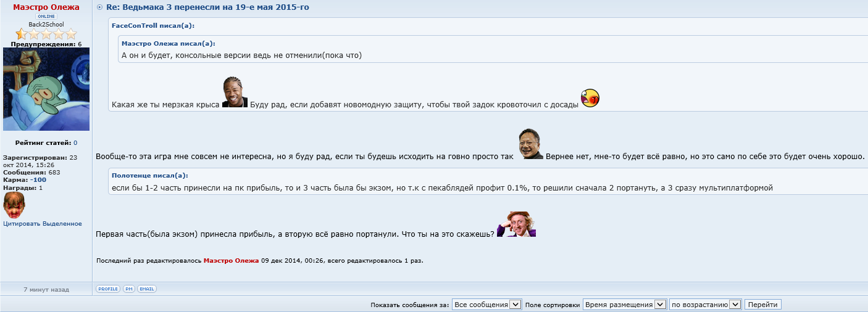Open the Squidward avatar image
Screen dimensions: 868x312
46,89
